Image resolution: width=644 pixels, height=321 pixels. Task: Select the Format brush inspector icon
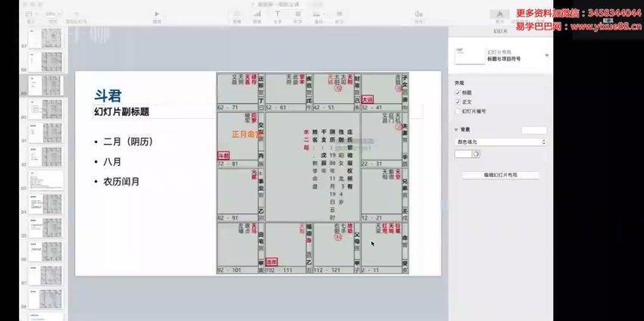pyautogui.click(x=499, y=14)
